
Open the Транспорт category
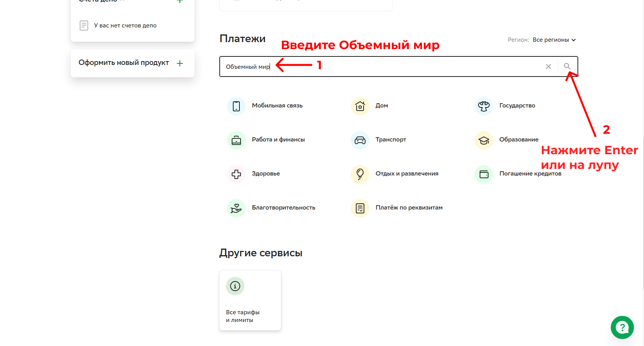(391, 140)
